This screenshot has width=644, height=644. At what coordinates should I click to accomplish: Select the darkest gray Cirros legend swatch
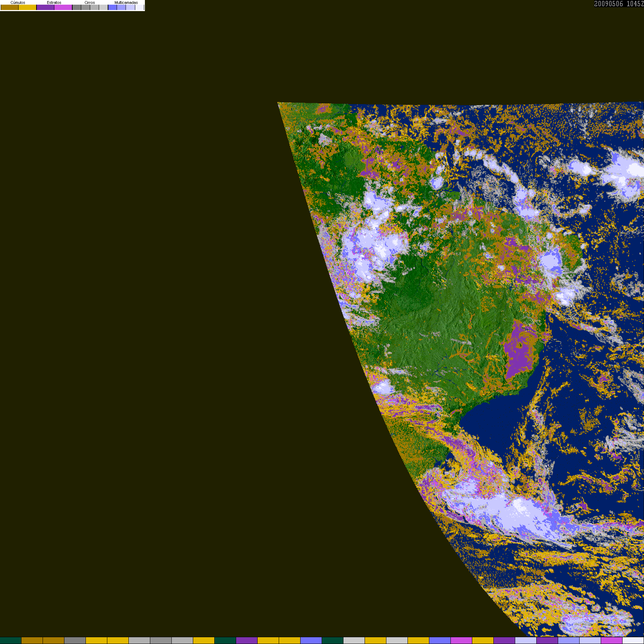tap(77, 8)
